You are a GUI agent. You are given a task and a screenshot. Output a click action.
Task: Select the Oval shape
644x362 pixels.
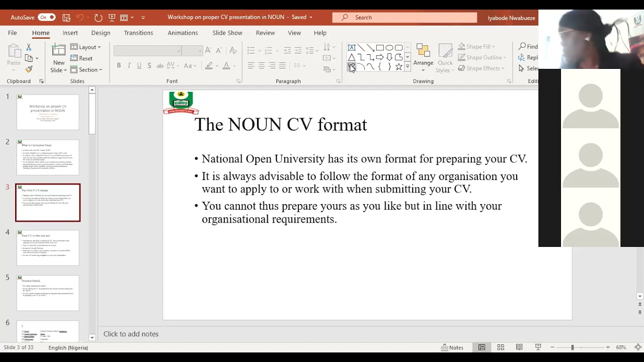[389, 48]
